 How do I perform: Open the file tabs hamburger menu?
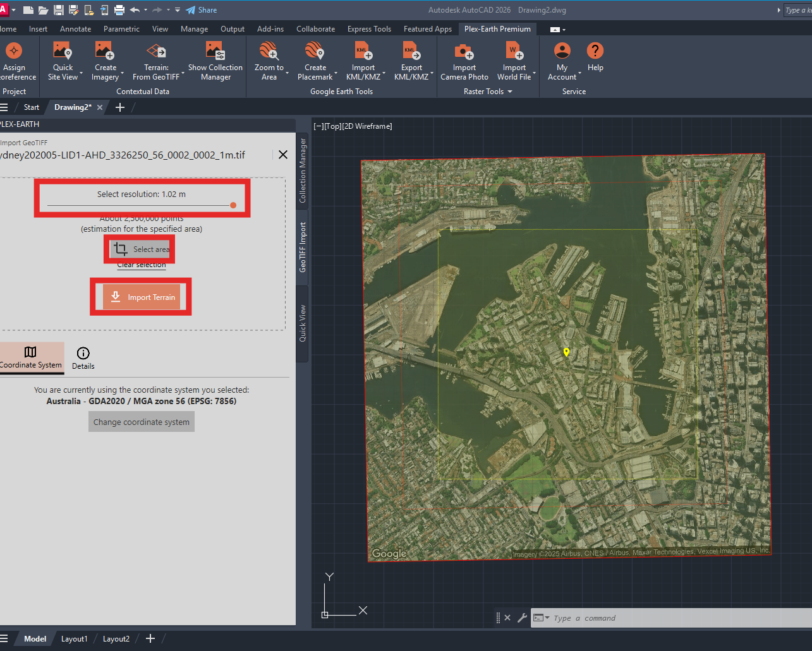click(x=4, y=107)
